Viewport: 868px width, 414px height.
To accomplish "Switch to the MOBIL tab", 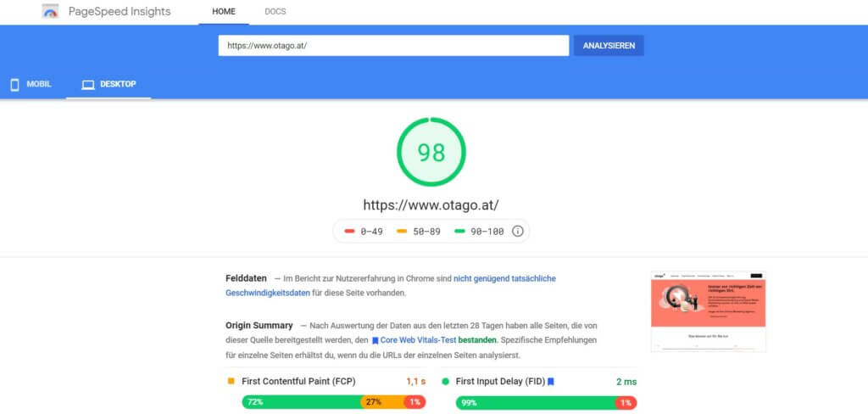I will point(31,84).
